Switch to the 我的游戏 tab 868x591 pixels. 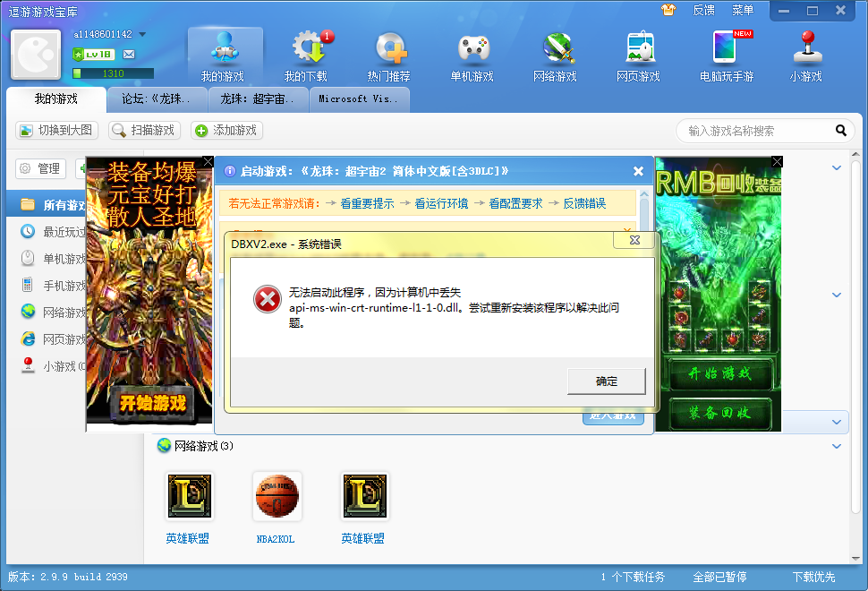pos(55,99)
